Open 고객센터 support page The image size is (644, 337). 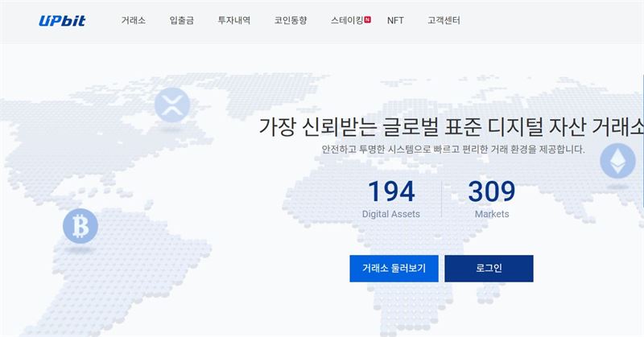[444, 20]
